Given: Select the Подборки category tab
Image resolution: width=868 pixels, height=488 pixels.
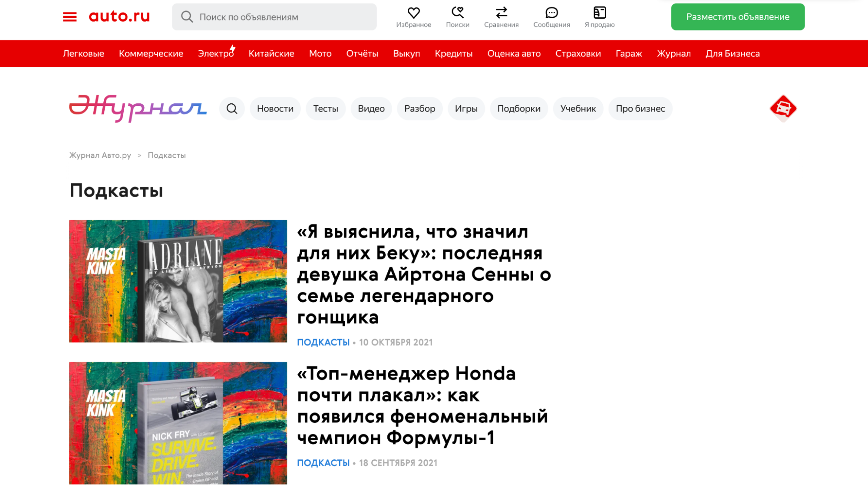Looking at the screenshot, I should [518, 109].
